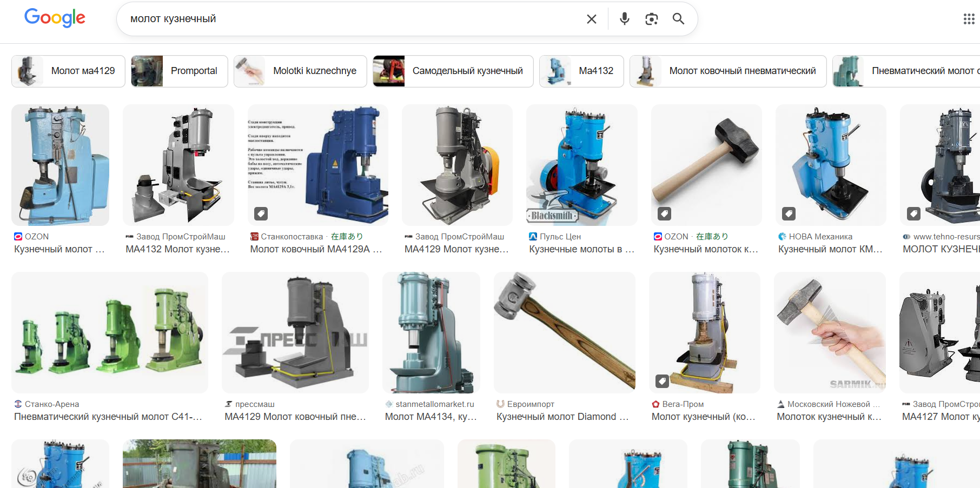Click the прессмаш source link

(x=249, y=404)
